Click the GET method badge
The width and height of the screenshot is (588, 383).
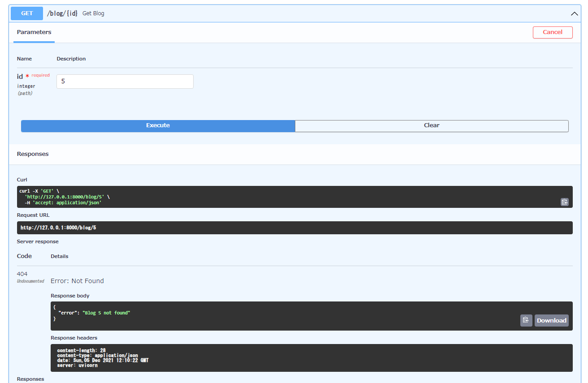26,13
